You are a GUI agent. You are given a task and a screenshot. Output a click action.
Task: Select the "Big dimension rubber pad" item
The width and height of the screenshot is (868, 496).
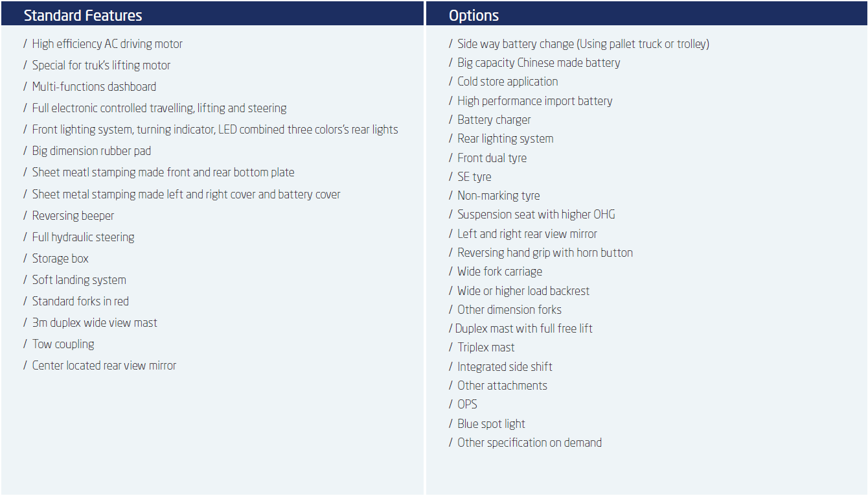coord(91,151)
